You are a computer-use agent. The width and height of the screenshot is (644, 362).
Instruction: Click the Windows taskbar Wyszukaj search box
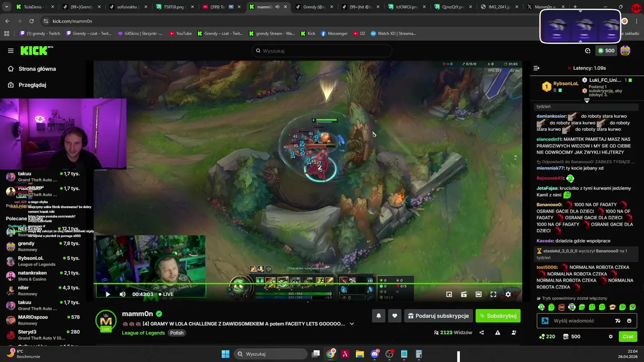click(x=271, y=354)
